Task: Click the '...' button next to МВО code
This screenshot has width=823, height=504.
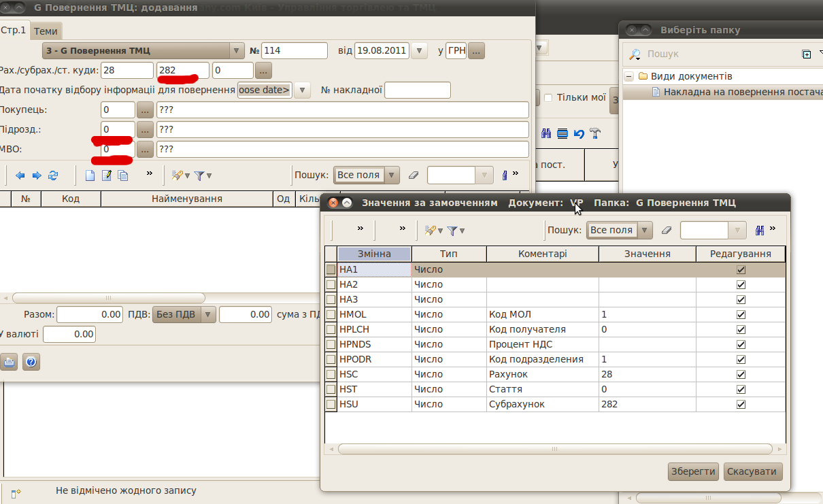Action: tap(145, 150)
